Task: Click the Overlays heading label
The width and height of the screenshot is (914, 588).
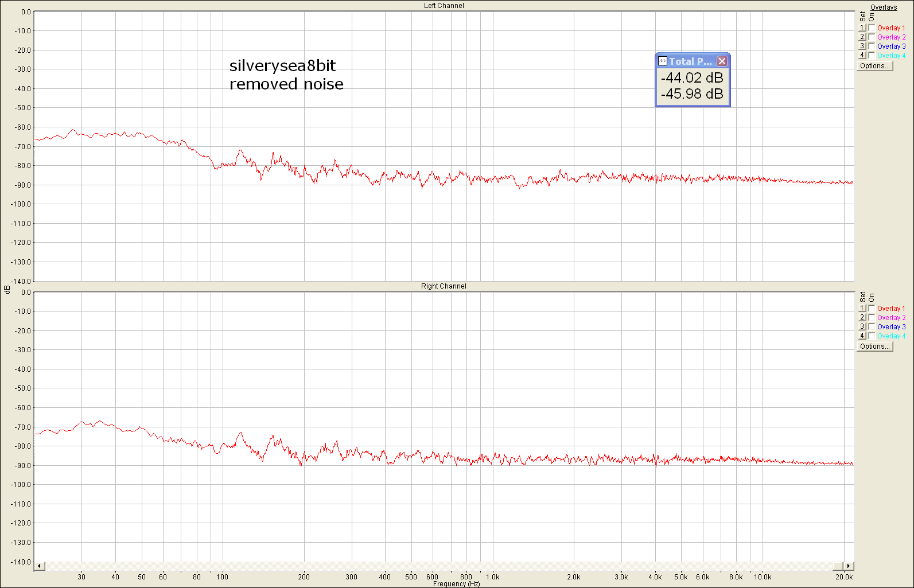Action: pos(884,7)
